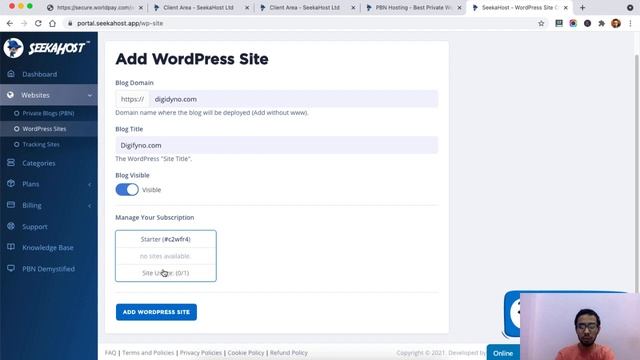The width and height of the screenshot is (640, 360).
Task: Go back with browser back arrow
Action: point(10,23)
